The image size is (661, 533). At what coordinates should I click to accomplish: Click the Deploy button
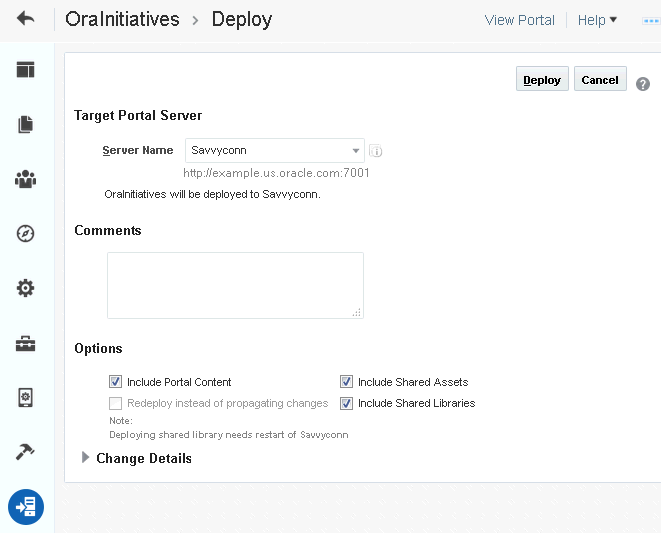[542, 79]
